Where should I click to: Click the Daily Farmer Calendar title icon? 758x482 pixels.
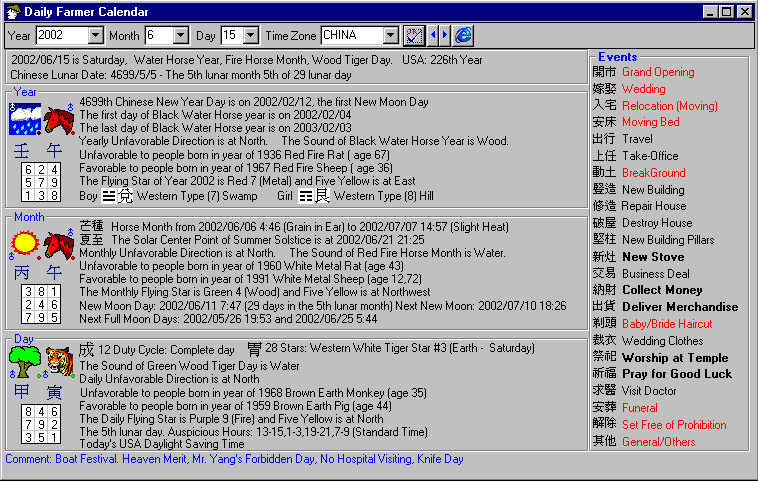pyautogui.click(x=13, y=12)
